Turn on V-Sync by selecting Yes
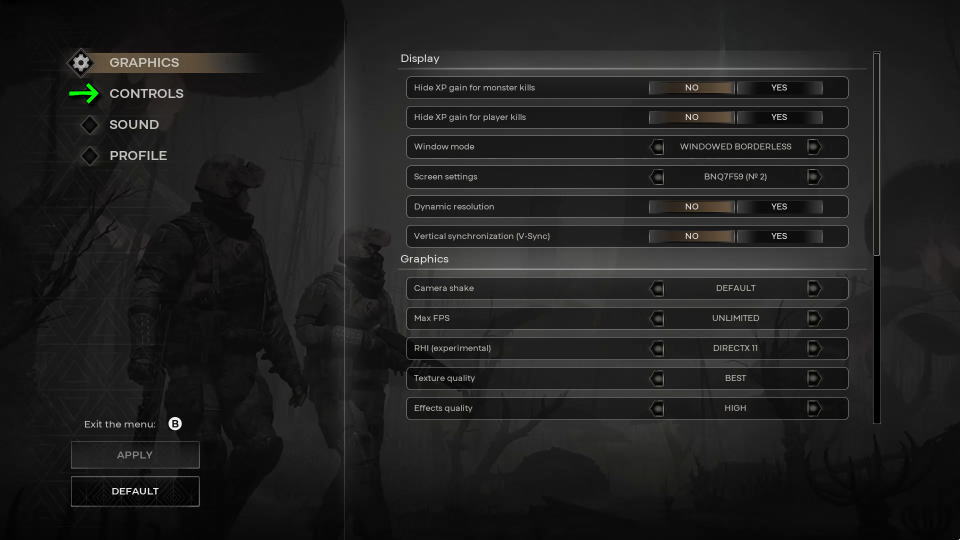Image resolution: width=960 pixels, height=540 pixels. 779,236
